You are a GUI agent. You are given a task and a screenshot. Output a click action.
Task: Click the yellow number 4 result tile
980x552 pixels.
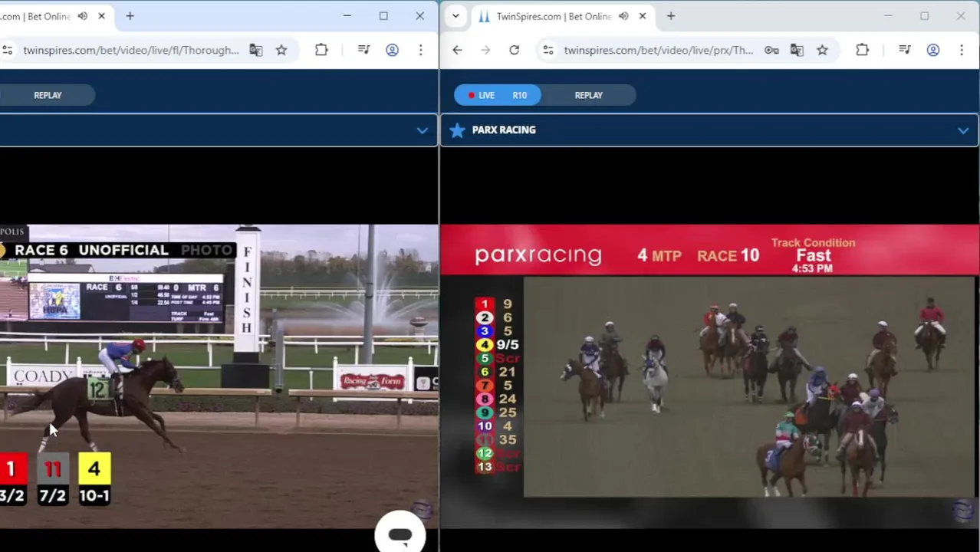coord(94,468)
